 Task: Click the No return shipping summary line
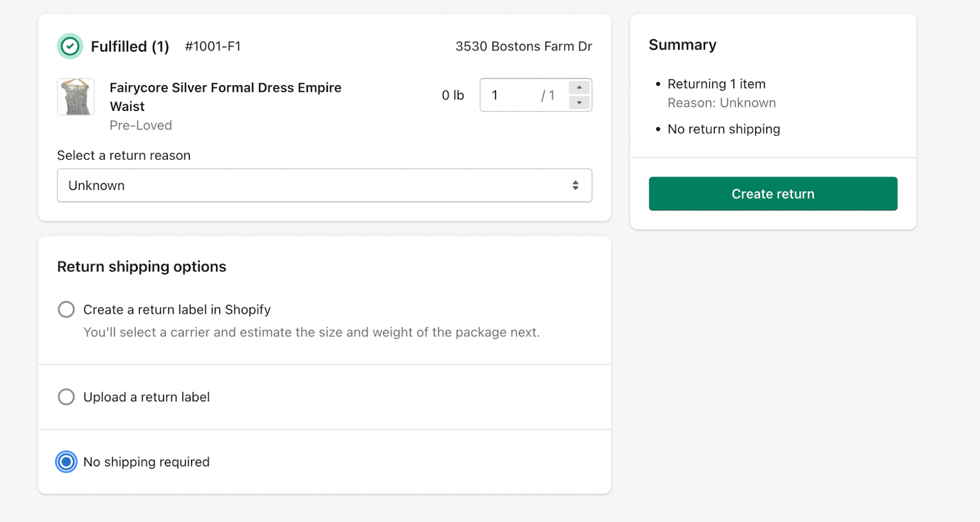(723, 129)
